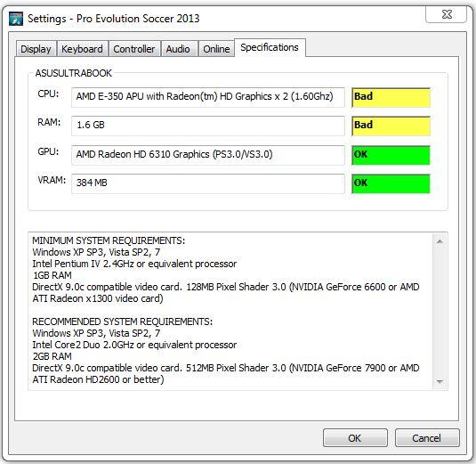
Task: Open the Keyboard tab
Action: (x=82, y=49)
